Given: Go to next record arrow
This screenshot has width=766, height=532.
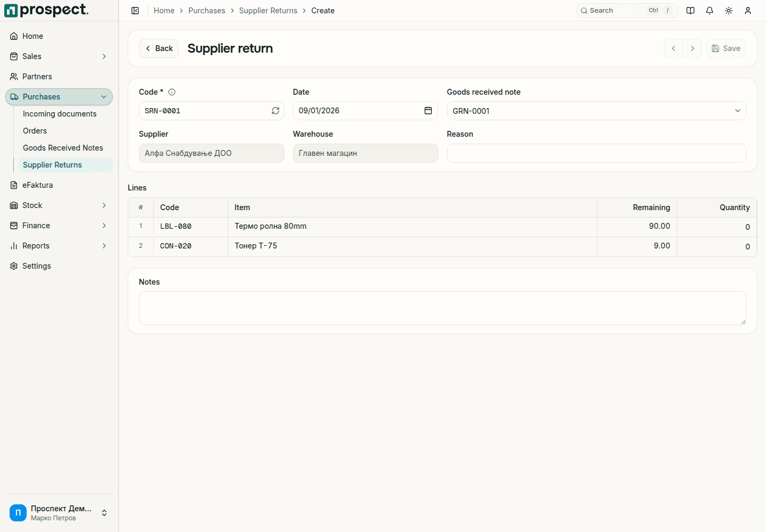Looking at the screenshot, I should coord(693,48).
